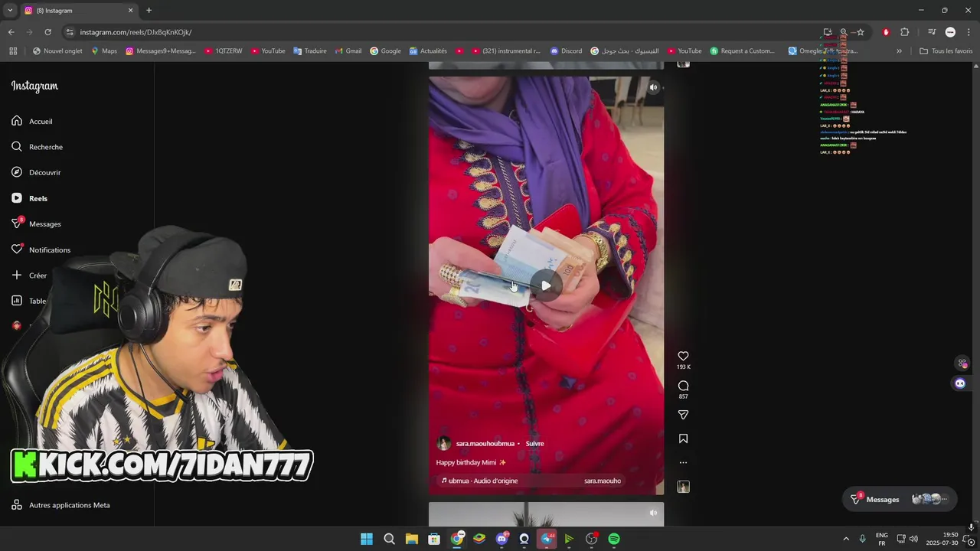Switch ENG FR input language
The image size is (980, 551).
point(882,539)
